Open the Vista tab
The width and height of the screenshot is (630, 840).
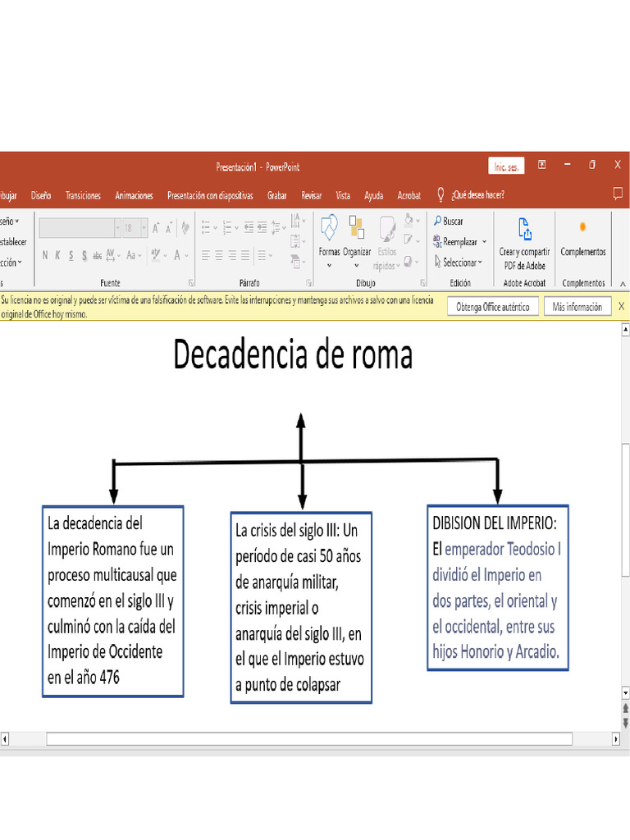point(343,195)
